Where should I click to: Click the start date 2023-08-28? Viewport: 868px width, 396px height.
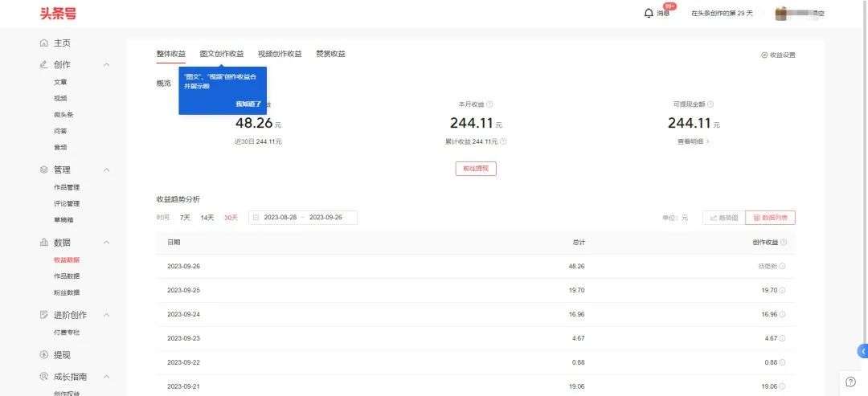coord(280,218)
